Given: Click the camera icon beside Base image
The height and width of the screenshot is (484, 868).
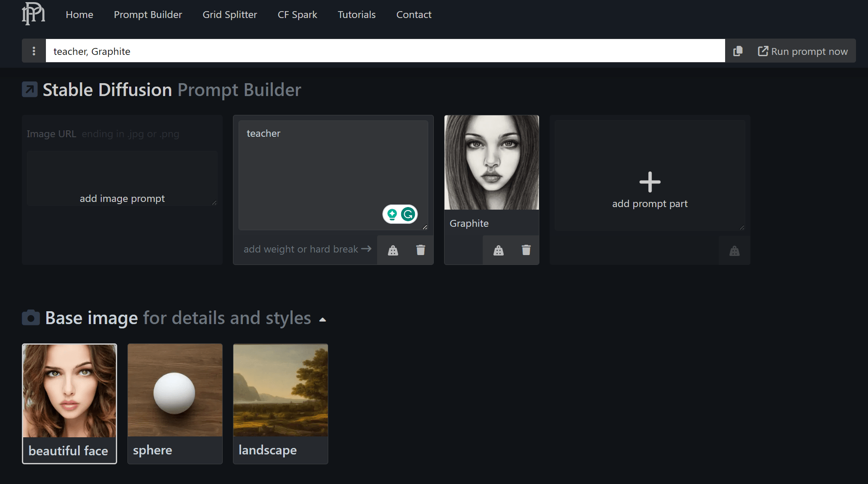Looking at the screenshot, I should click(x=31, y=318).
